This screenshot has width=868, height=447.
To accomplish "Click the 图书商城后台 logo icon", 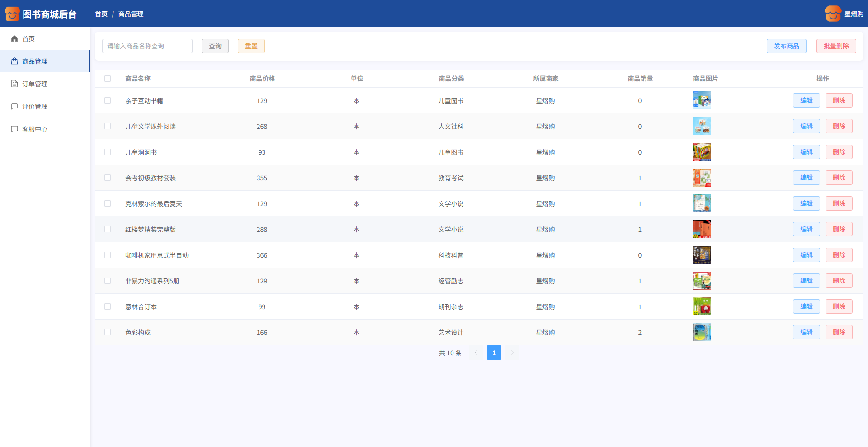I will tap(12, 14).
